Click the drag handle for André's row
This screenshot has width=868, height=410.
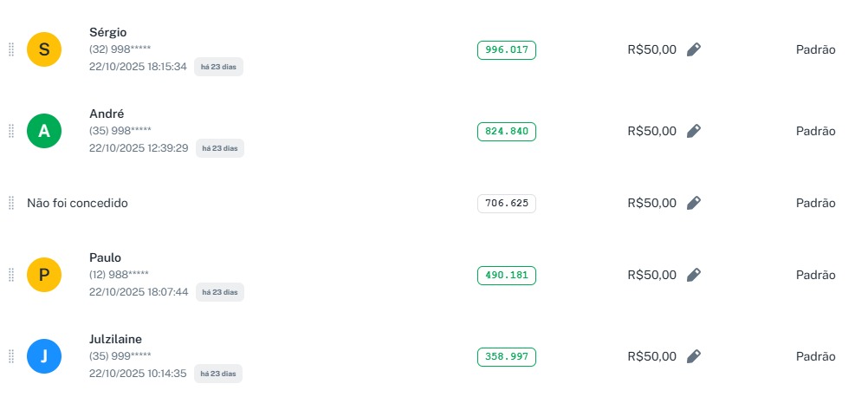coord(11,131)
